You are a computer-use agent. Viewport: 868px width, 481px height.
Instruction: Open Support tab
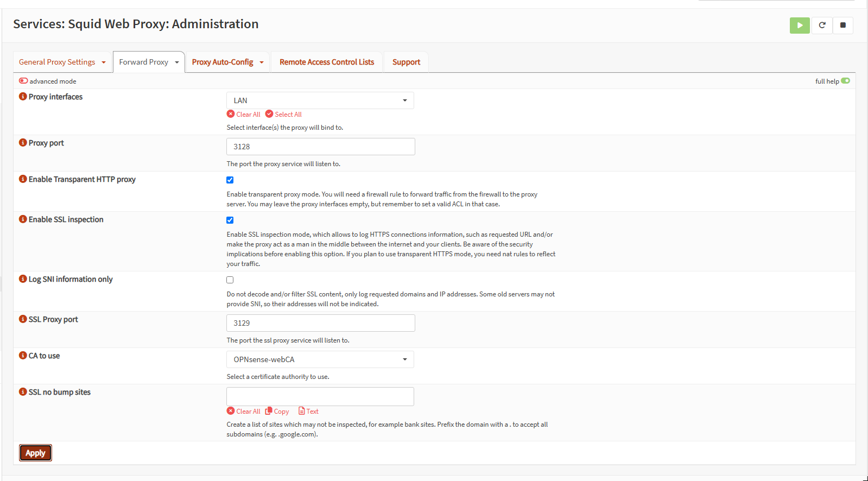[406, 62]
